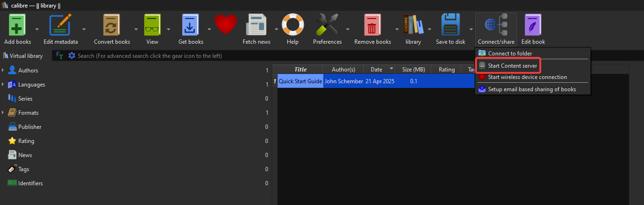Select Start Content server menu item
The height and width of the screenshot is (205, 644).
point(512,66)
